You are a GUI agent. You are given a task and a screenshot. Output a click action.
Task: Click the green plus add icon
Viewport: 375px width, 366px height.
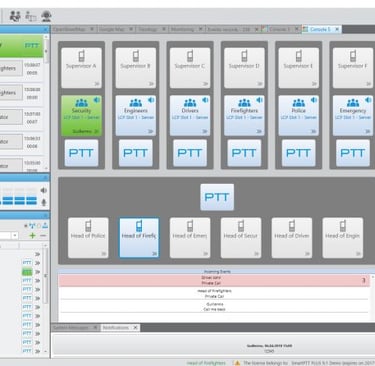(x=32, y=236)
